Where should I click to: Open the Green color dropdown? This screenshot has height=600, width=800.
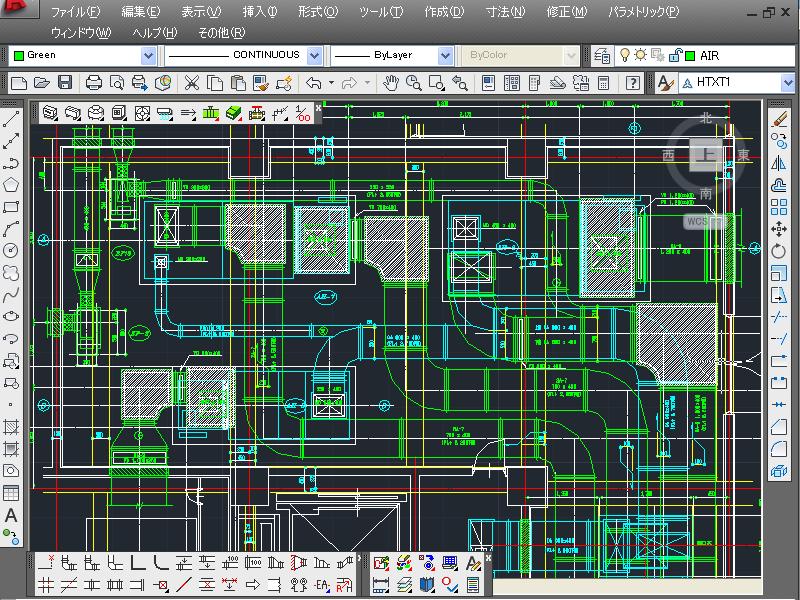click(x=148, y=56)
